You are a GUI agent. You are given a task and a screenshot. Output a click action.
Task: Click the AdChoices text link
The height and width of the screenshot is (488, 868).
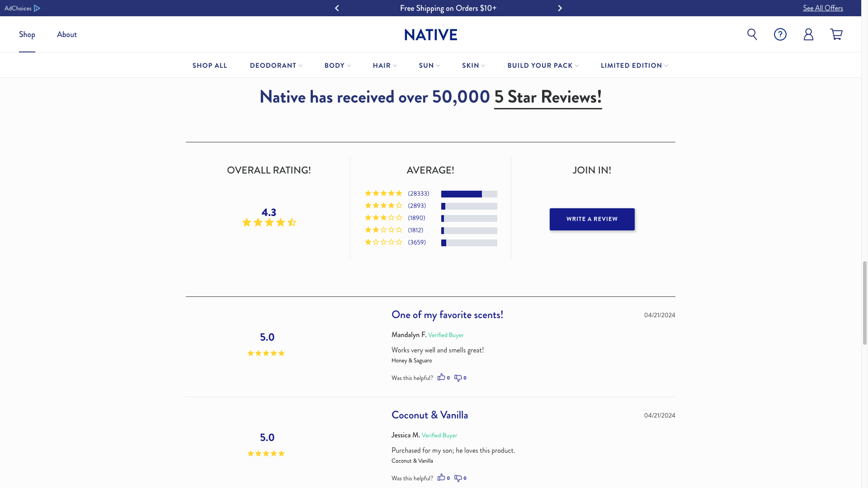[x=18, y=8]
